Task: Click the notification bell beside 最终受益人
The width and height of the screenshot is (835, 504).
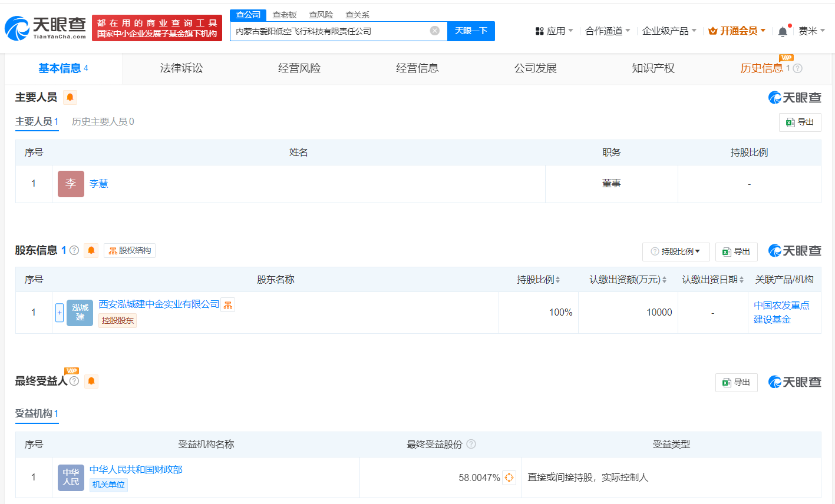Action: 91,381
